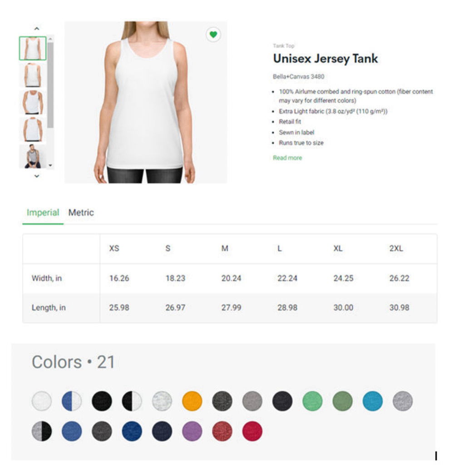454x476 pixels.
Task: Click the up chevron above thumbnails
Action: tap(37, 29)
